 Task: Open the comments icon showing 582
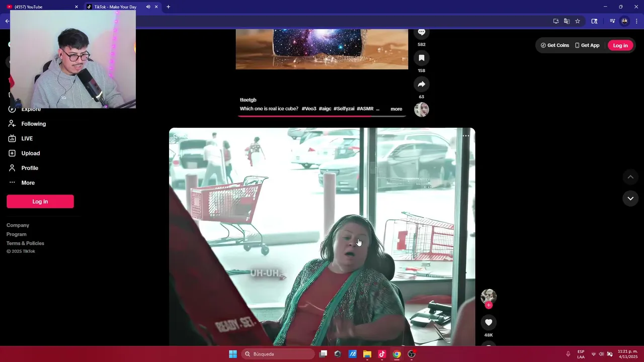click(x=422, y=33)
